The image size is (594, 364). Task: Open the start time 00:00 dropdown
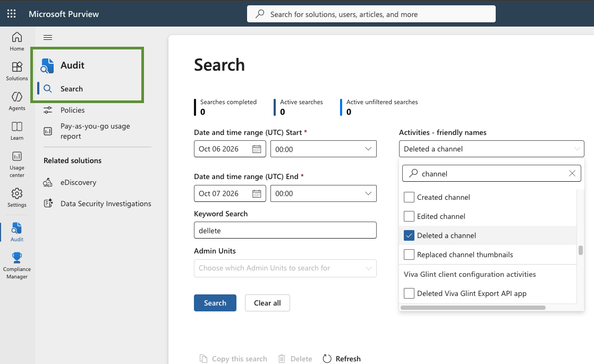click(x=324, y=149)
